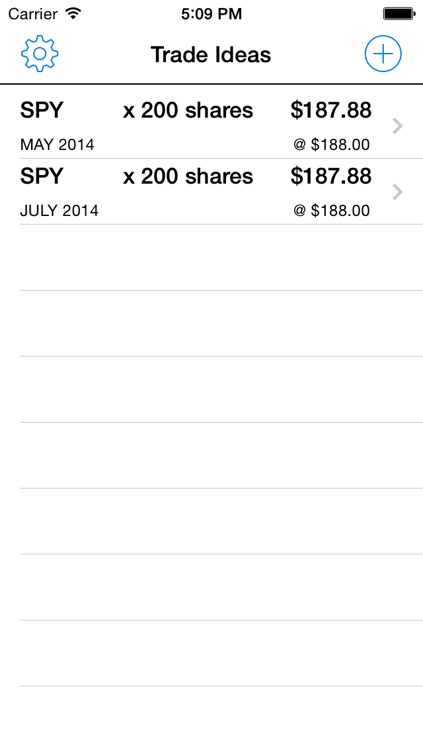Expand the JULY 2014 row chevron
Screen dimensions: 423x750
pyautogui.click(x=398, y=192)
